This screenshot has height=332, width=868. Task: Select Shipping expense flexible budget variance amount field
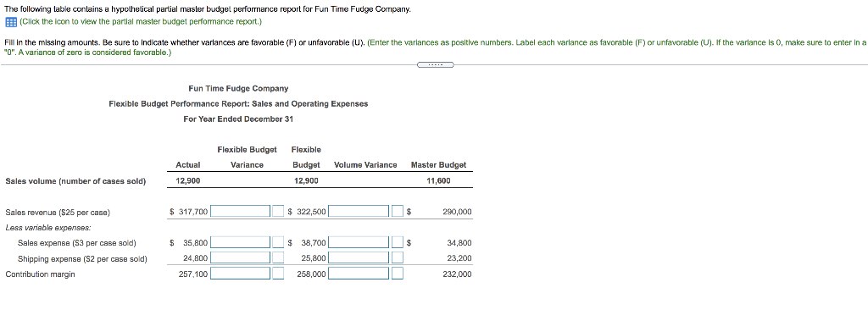click(240, 257)
